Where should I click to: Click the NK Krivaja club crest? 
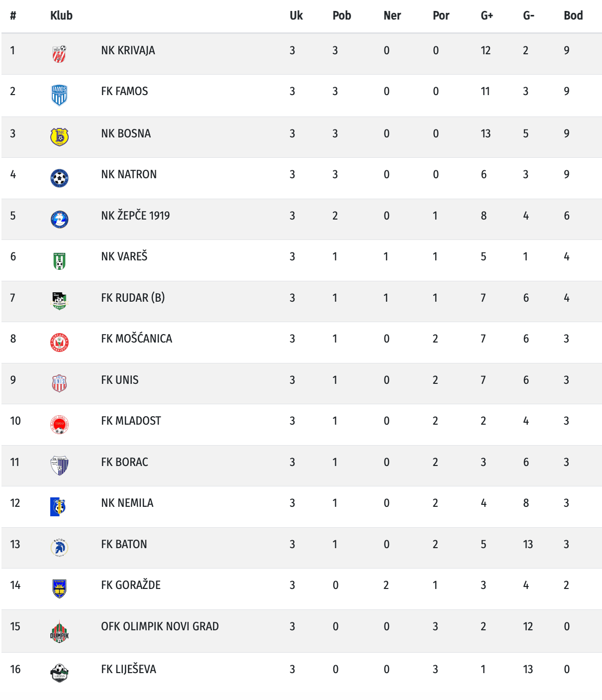point(59,54)
